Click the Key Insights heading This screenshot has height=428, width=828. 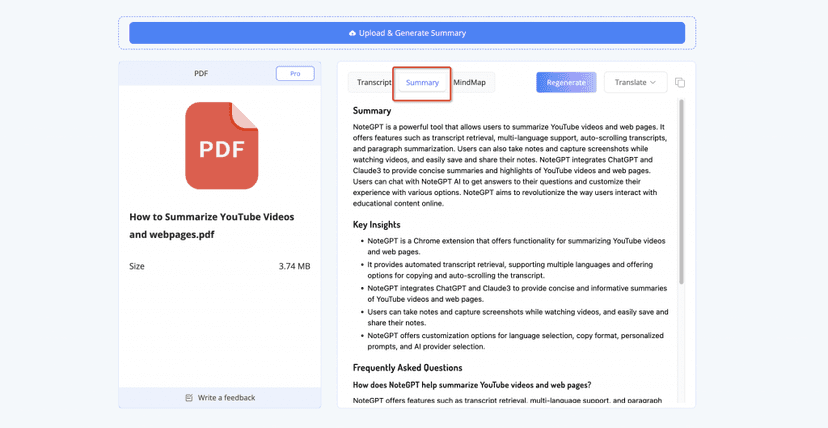click(x=377, y=224)
